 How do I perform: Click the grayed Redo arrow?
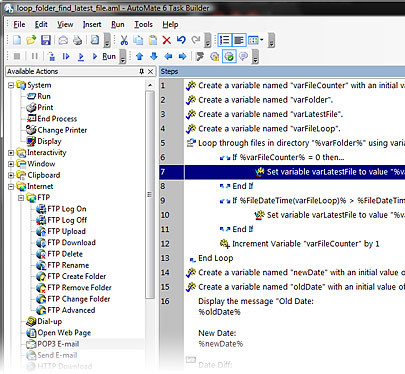click(196, 40)
